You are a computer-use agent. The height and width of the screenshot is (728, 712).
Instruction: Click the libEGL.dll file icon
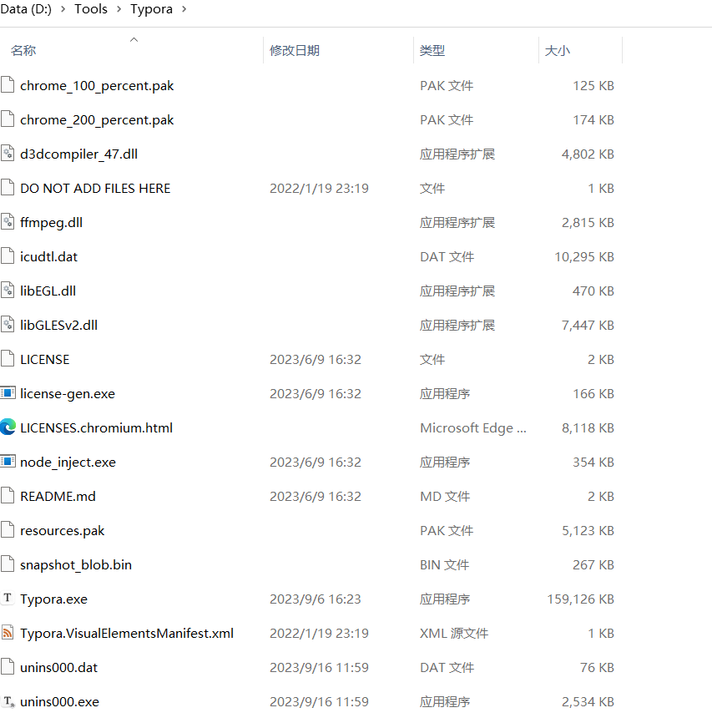(x=8, y=291)
